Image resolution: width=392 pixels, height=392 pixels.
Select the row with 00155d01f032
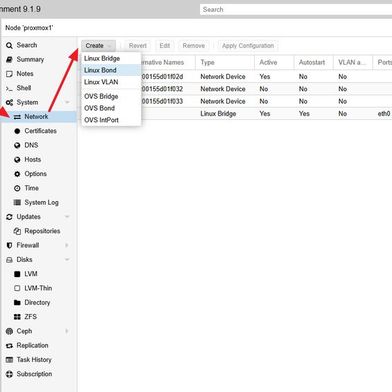point(235,89)
